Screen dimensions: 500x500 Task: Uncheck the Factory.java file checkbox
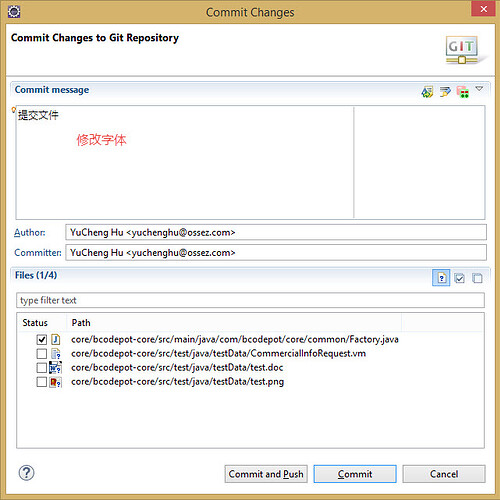point(42,340)
